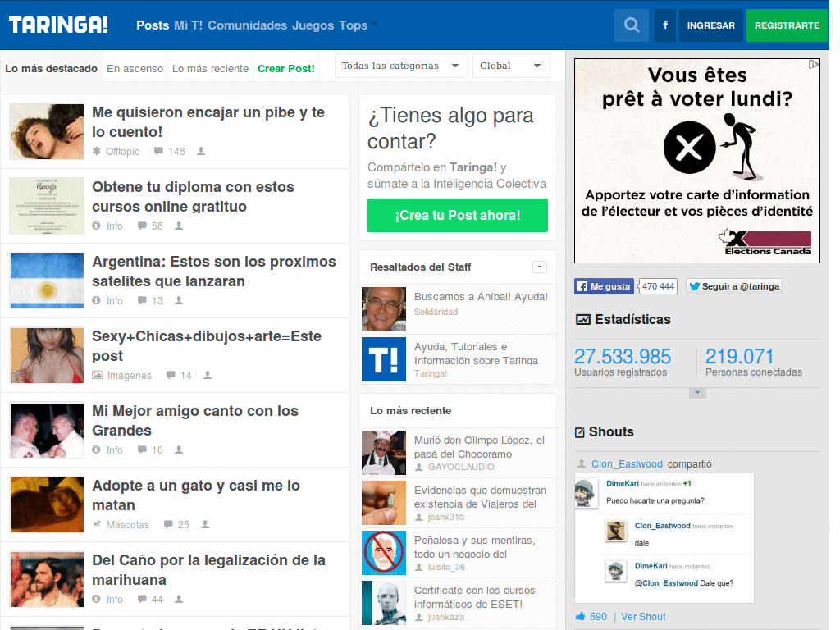Open the Global dropdown

pyautogui.click(x=511, y=66)
